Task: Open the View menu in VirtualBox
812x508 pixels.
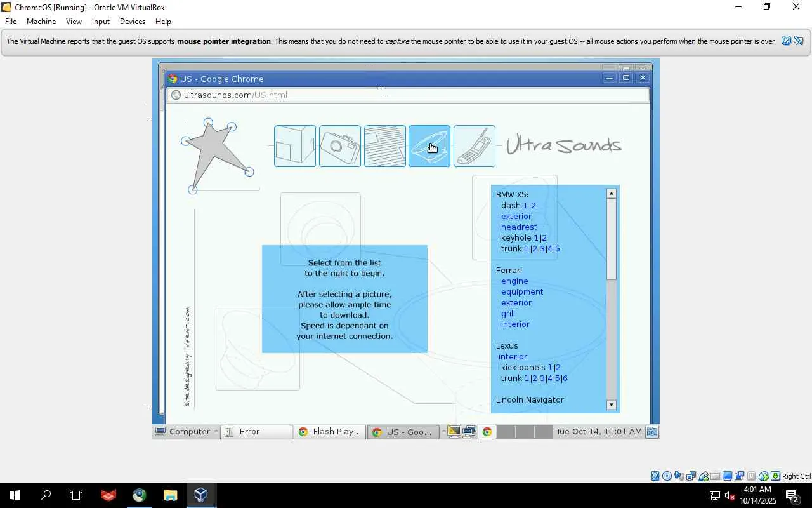Action: 74,22
